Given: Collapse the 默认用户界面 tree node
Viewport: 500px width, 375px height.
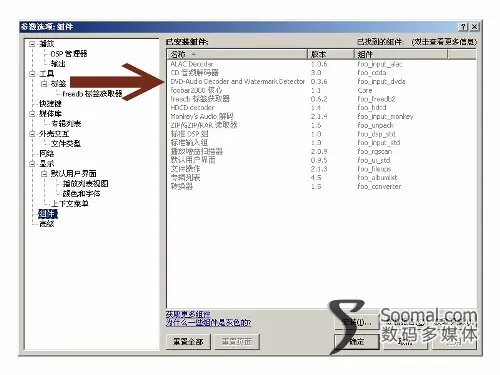Looking at the screenshot, I should click(44, 174).
